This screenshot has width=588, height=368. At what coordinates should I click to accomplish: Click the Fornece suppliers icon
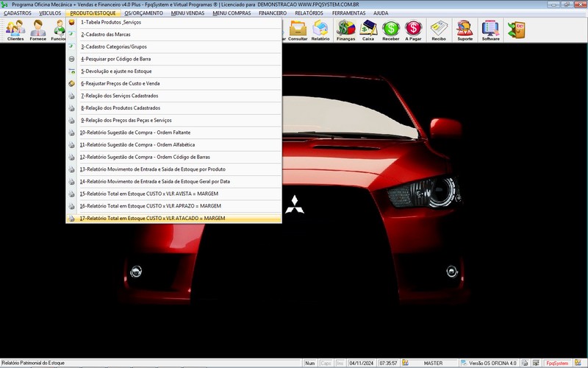point(37,30)
